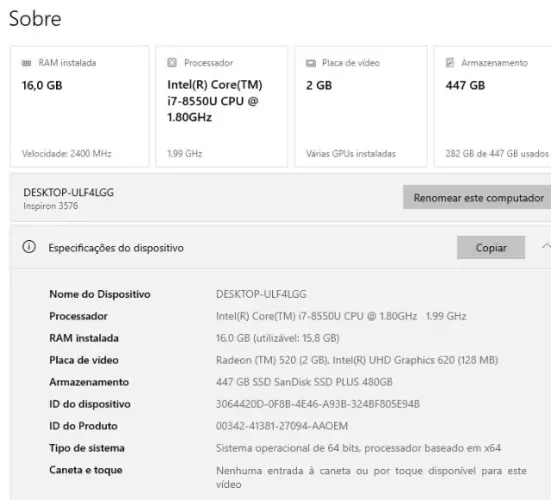This screenshot has height=500, width=551.
Task: Click the RAM instalada memory chip icon
Action: coord(26,63)
